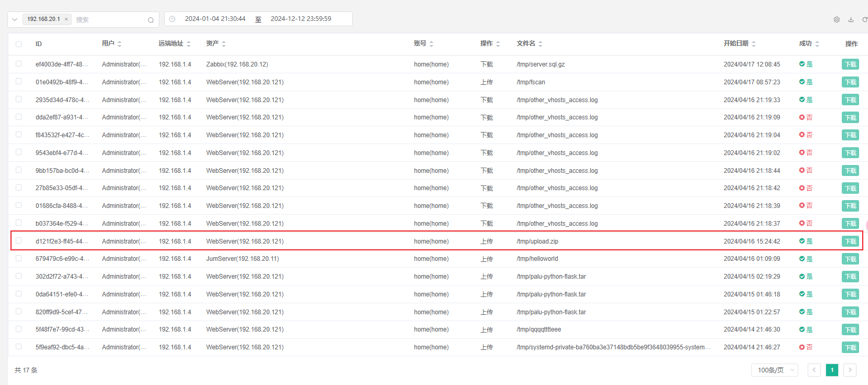Click success icon for /tmp/upload.zip row
The image size is (868, 385).
coord(802,241)
